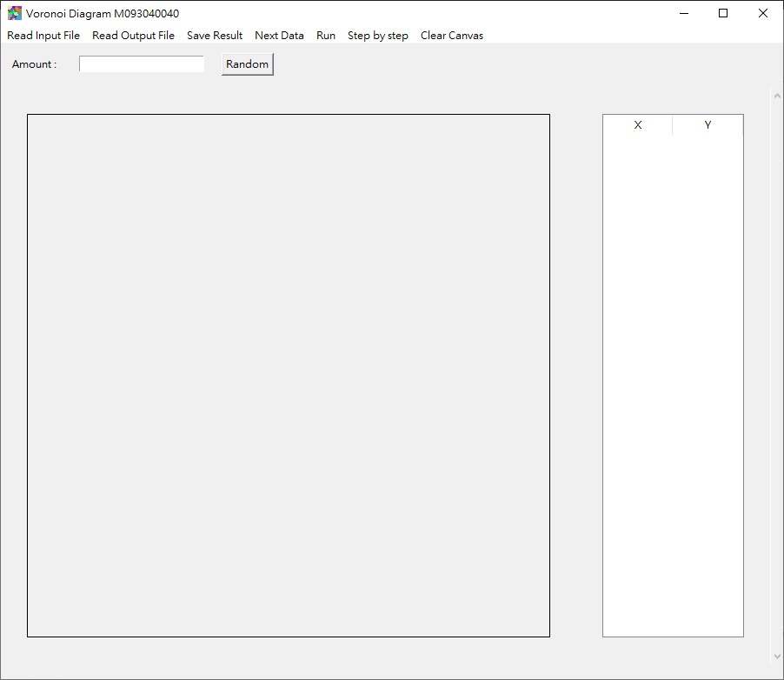This screenshot has height=680, width=784.
Task: Click the Random button
Action: tap(248, 64)
